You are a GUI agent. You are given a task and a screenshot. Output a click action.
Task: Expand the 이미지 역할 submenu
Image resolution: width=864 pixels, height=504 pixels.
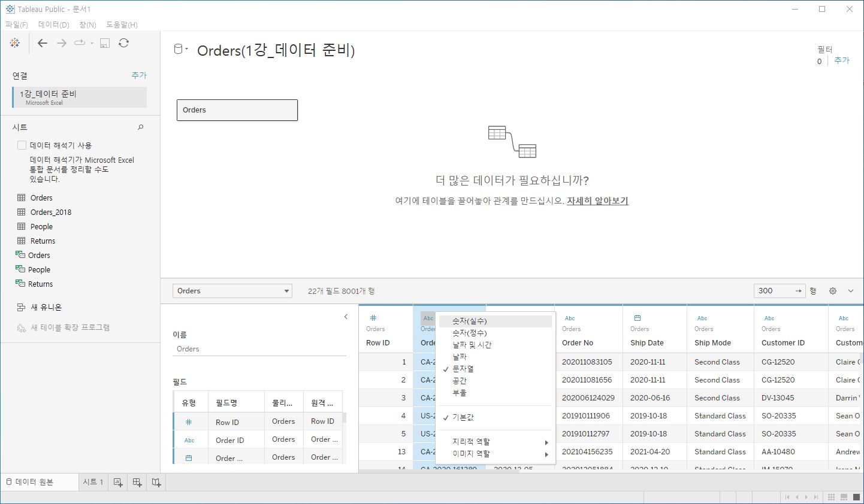(495, 454)
